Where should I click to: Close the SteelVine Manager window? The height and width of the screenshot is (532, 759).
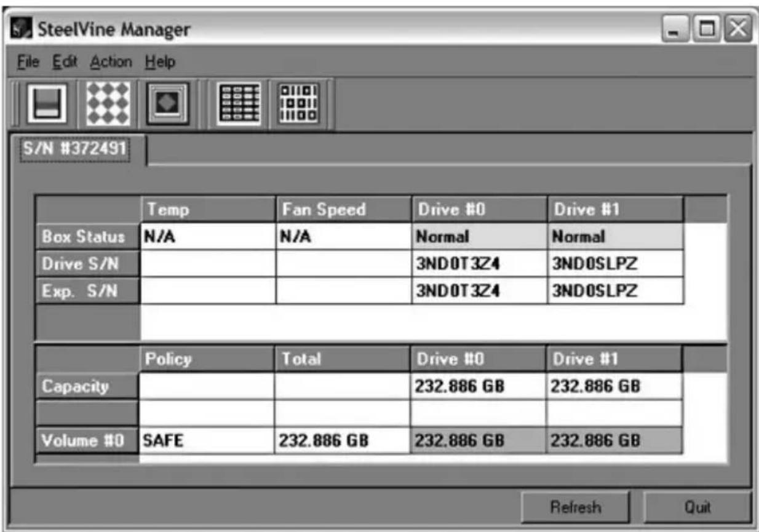coord(737,28)
